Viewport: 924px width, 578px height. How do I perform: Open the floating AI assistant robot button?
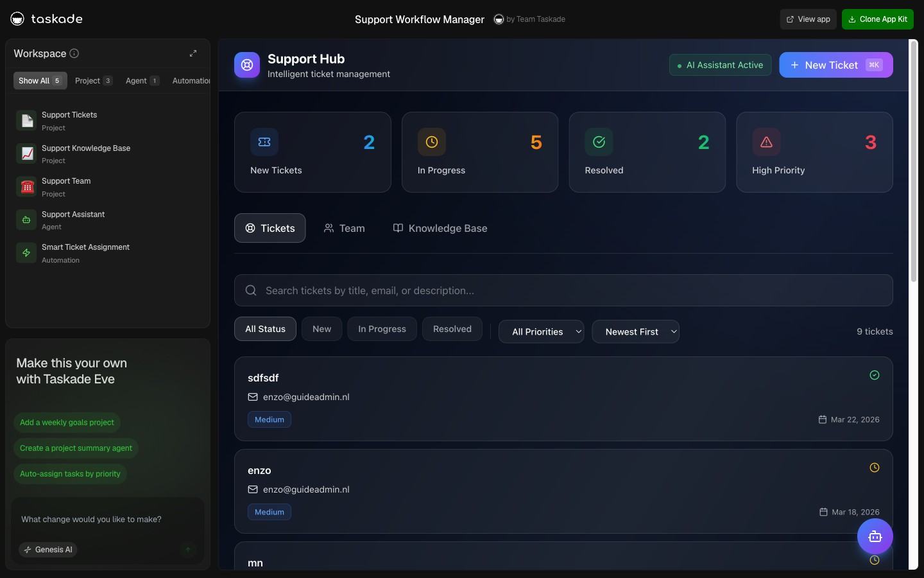(875, 536)
